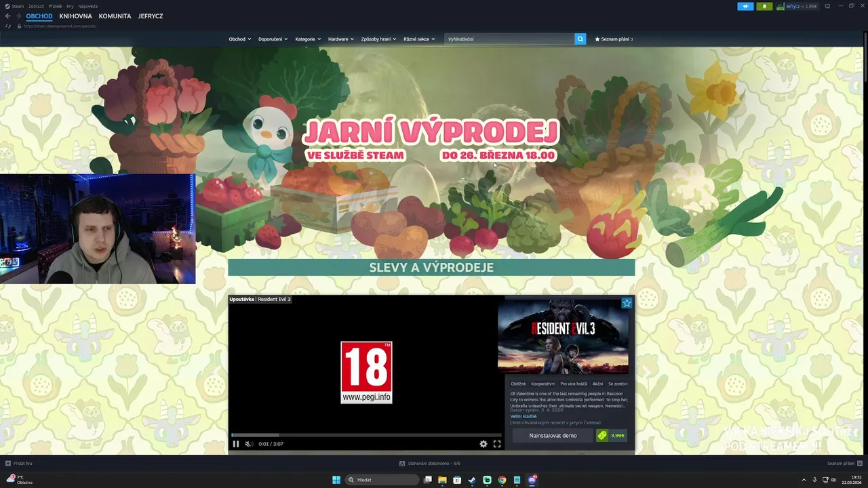
Task: Click the plus icon by Přidat hru
Action: point(8,464)
